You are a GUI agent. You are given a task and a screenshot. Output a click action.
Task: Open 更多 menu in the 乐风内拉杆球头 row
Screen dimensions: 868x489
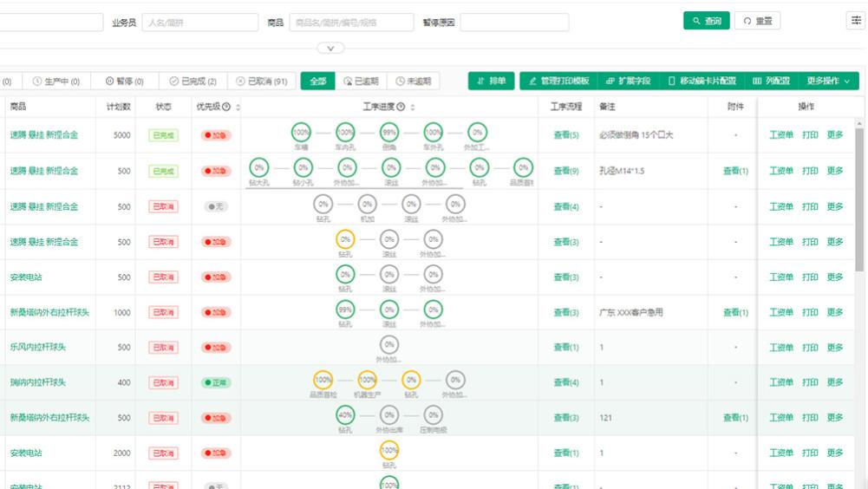(x=835, y=347)
